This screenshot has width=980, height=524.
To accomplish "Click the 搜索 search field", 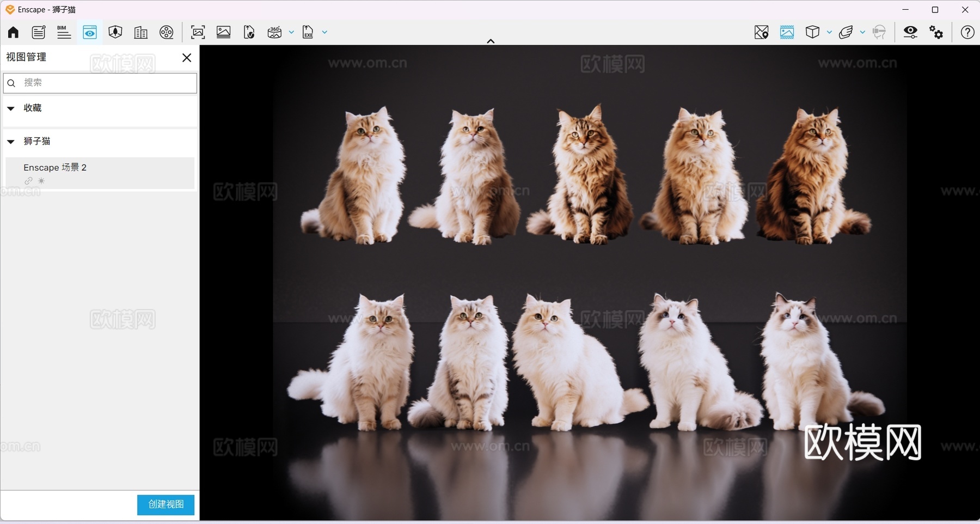I will (100, 83).
